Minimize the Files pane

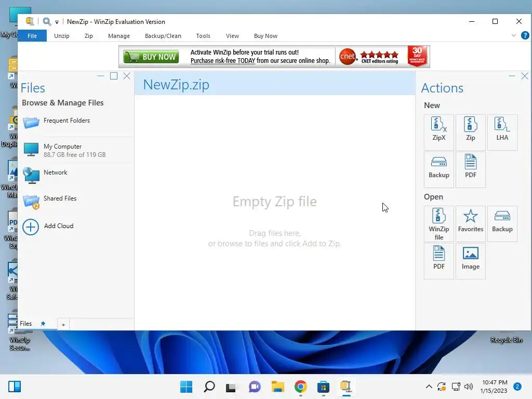(x=100, y=76)
